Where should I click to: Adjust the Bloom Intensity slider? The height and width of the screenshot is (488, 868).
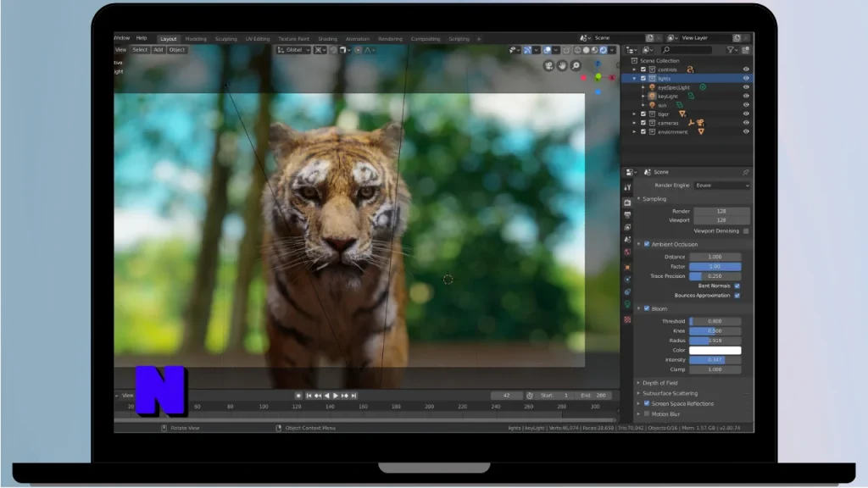click(x=715, y=359)
